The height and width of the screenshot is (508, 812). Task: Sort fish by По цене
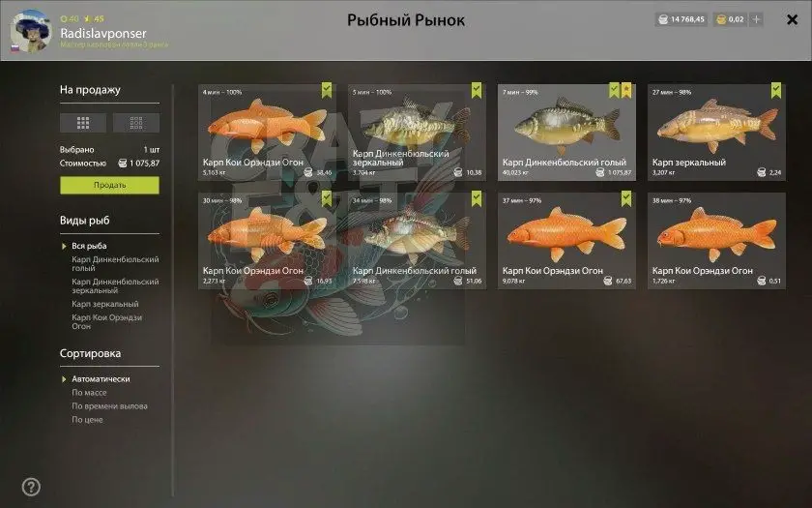[87, 419]
